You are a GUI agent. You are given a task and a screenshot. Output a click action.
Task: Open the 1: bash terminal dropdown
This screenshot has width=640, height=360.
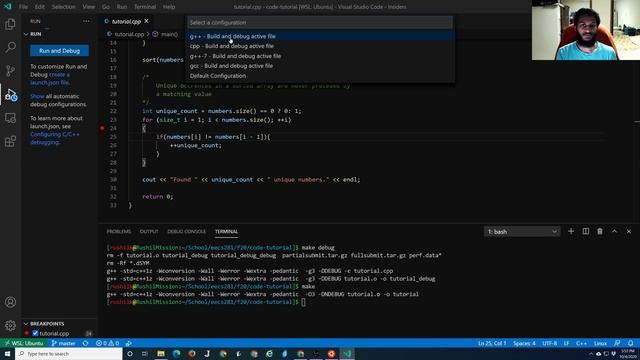[x=522, y=231]
